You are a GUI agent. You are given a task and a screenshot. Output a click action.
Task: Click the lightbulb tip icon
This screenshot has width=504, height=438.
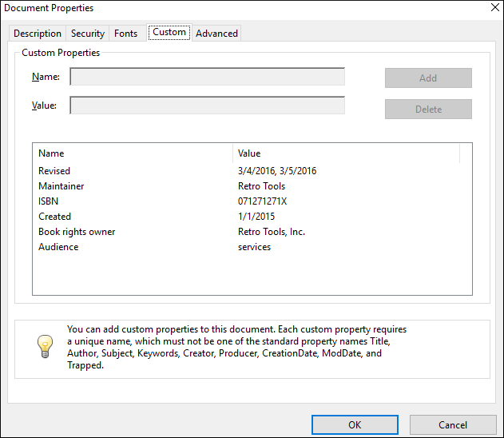tap(45, 346)
